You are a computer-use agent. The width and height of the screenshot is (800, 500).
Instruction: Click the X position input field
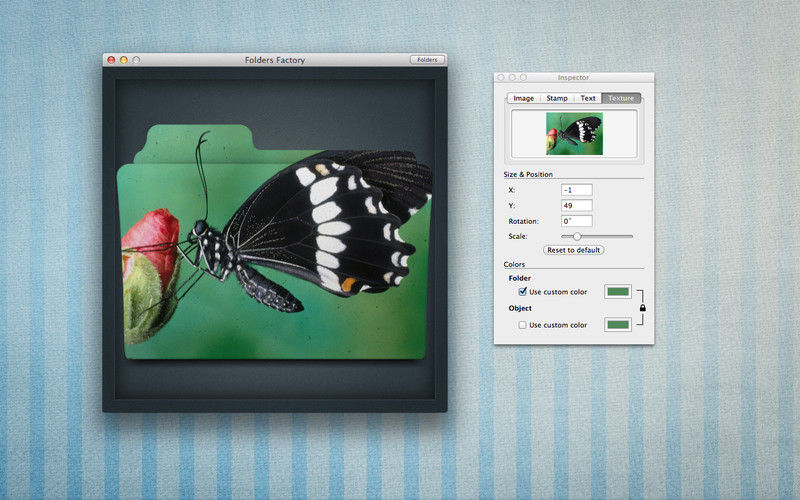[576, 189]
